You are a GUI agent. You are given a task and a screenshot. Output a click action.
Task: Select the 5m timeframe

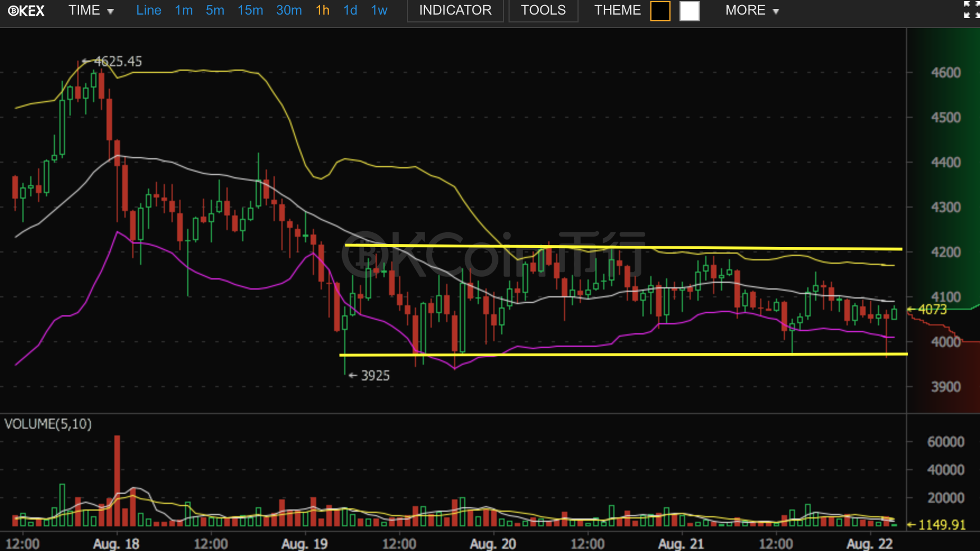215,11
